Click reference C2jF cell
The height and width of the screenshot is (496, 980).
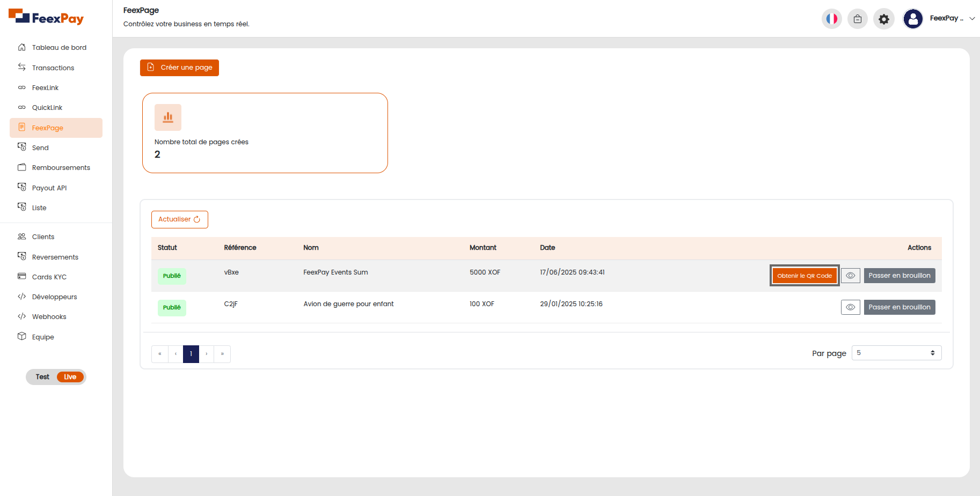point(231,304)
